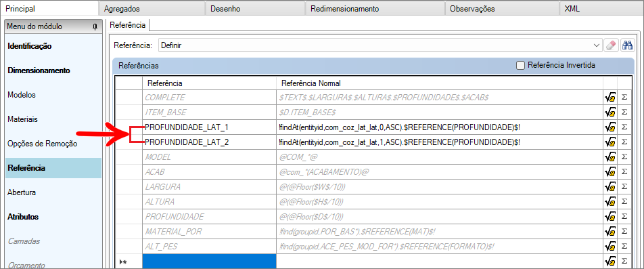Open formula editor icon for PROFUNDIDADE row
The height and width of the screenshot is (269, 644).
[610, 216]
